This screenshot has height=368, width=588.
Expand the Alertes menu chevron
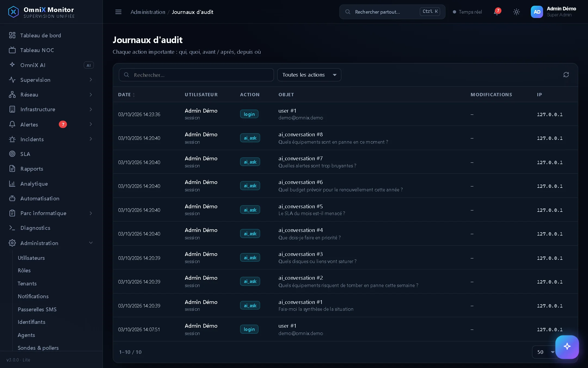[x=91, y=124]
